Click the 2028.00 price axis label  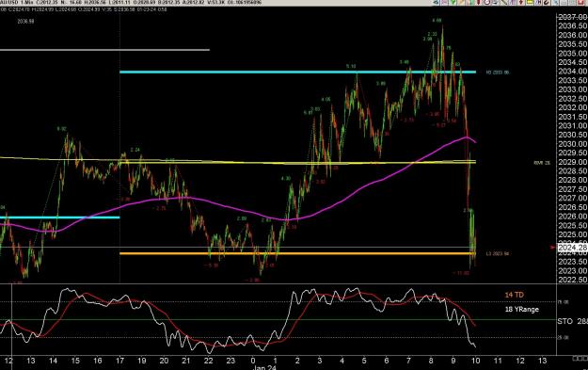click(x=573, y=180)
